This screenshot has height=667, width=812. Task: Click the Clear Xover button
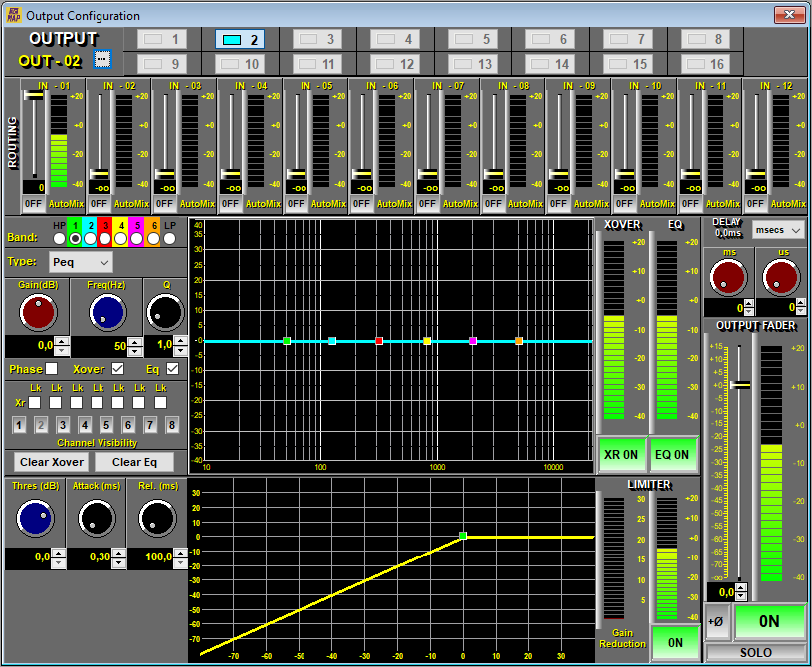coord(52,462)
